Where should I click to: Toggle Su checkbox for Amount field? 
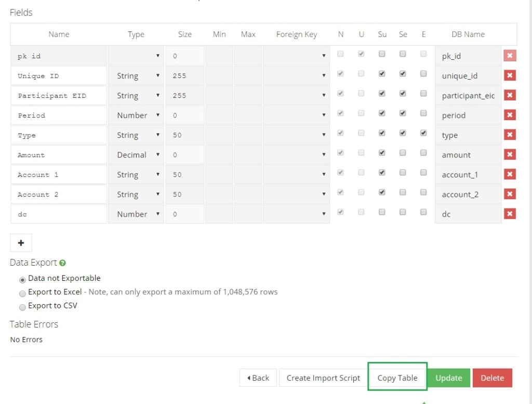click(x=382, y=153)
